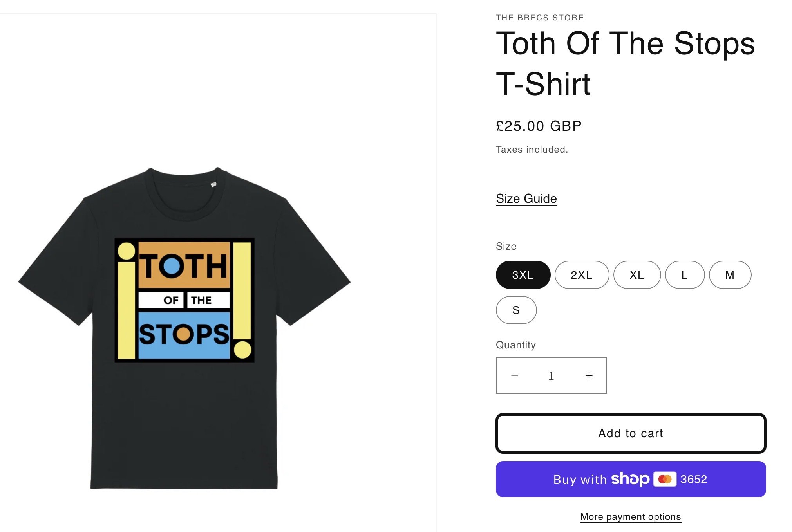The image size is (792, 532).
Task: Choose size M
Action: [x=730, y=275]
